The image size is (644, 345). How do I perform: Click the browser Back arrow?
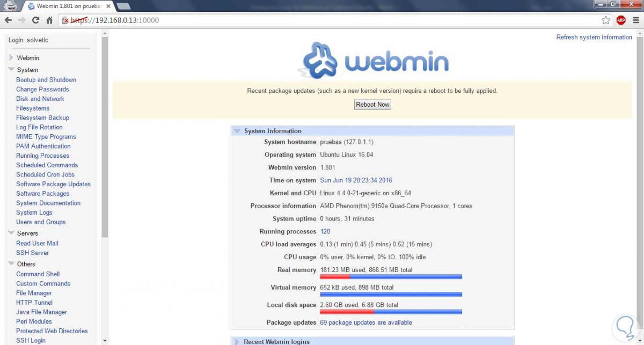click(8, 20)
